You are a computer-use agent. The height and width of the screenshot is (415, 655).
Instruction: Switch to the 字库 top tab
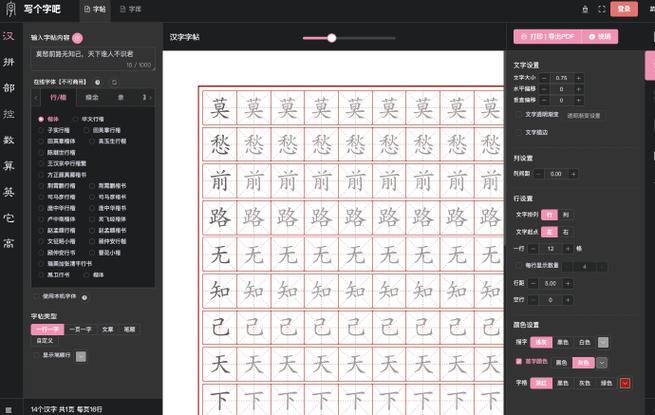[130, 9]
